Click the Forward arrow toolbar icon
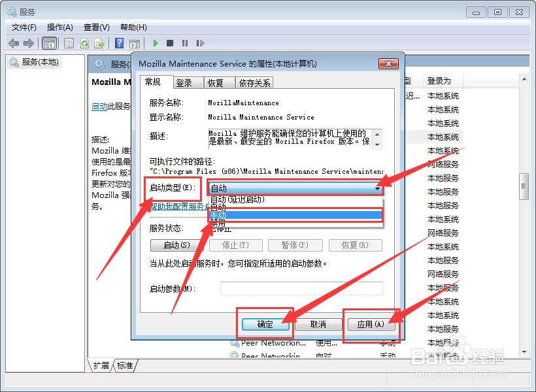This screenshot has height=392, width=536. pyautogui.click(x=29, y=43)
